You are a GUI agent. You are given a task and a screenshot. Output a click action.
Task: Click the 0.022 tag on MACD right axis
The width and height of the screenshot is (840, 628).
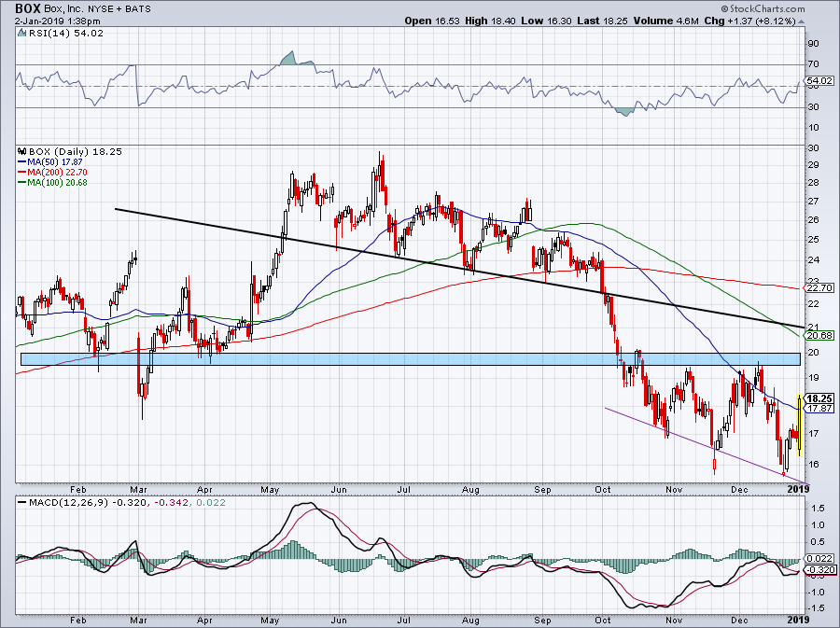(819, 558)
